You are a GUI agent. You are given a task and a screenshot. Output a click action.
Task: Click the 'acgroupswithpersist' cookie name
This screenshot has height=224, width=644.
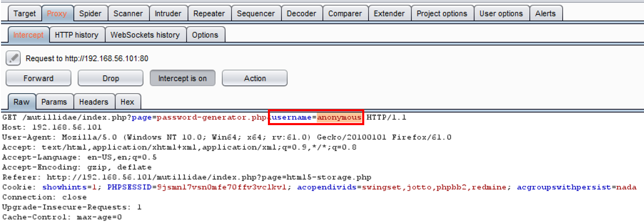[x=564, y=187]
